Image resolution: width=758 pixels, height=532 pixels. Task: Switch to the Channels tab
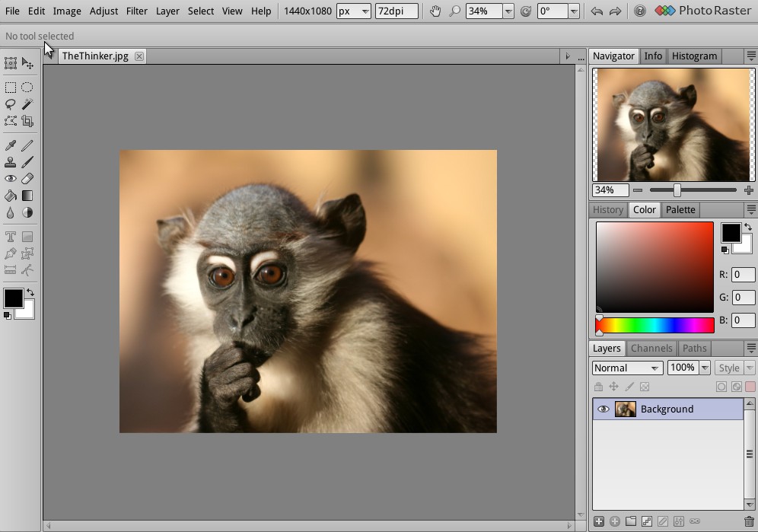tap(651, 349)
